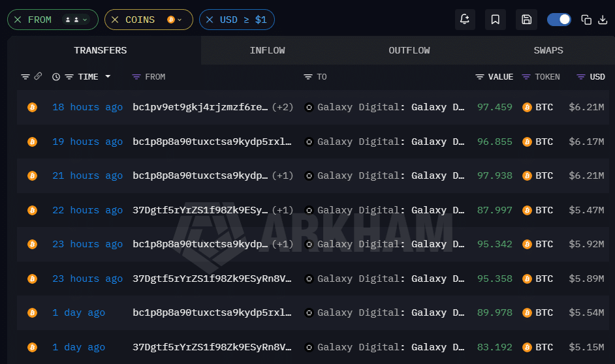Click the value 87.997
615x364 pixels.
tap(495, 211)
